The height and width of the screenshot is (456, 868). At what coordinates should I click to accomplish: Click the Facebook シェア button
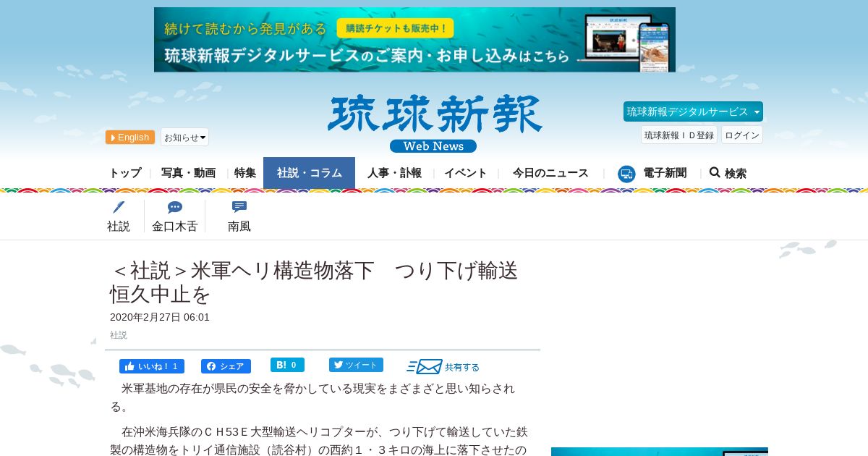click(226, 366)
